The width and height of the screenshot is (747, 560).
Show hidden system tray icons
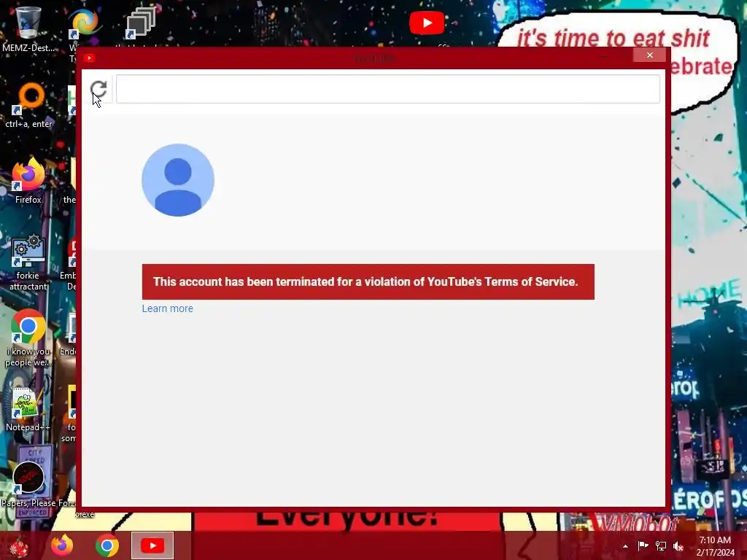click(625, 546)
